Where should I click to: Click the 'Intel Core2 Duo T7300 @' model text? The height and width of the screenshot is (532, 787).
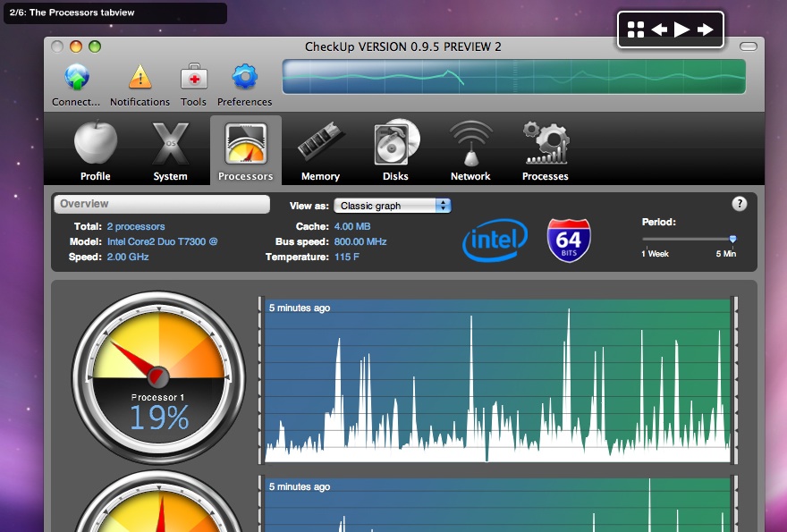click(162, 241)
